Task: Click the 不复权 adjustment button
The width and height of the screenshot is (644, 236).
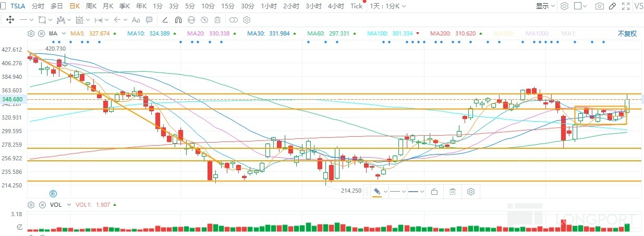Action: point(627,34)
